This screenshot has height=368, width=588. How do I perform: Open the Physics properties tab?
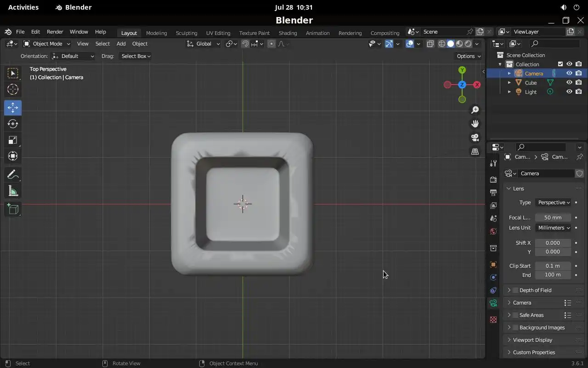[x=493, y=277]
